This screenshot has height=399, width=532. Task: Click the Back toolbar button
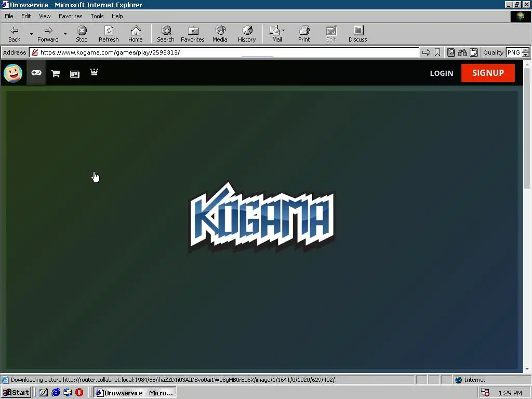(x=14, y=34)
